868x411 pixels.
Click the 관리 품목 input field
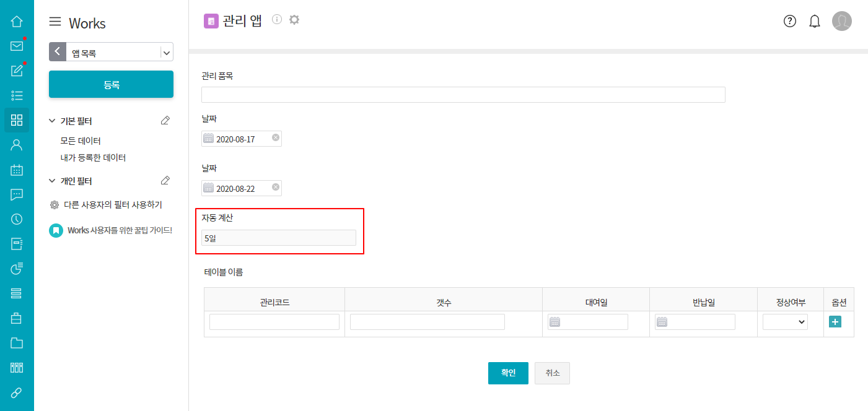[463, 95]
